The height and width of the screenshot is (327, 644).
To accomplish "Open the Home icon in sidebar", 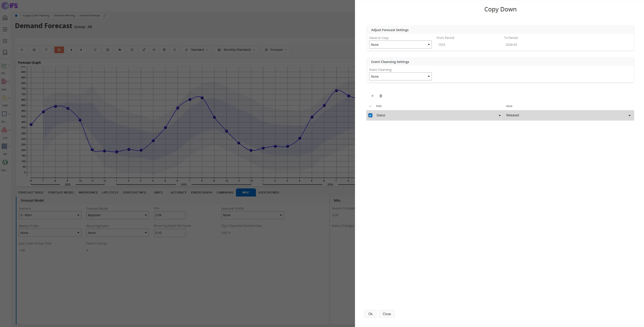I will pyautogui.click(x=5, y=18).
